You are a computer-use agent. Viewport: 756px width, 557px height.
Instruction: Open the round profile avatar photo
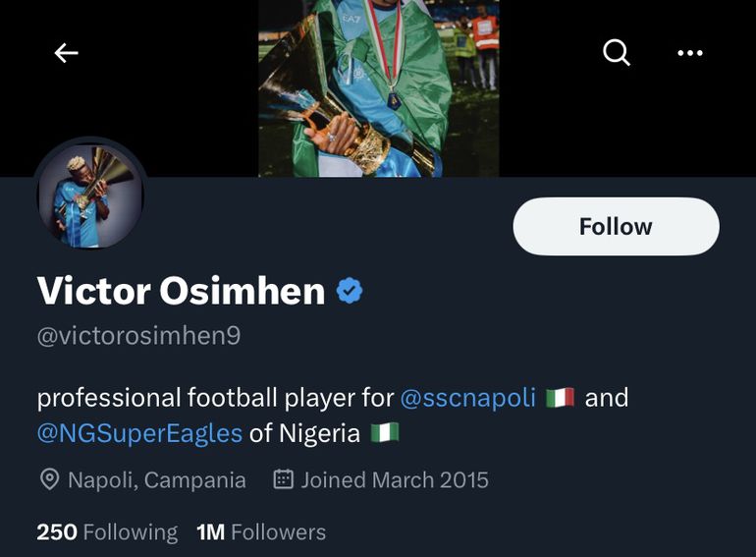click(x=90, y=195)
